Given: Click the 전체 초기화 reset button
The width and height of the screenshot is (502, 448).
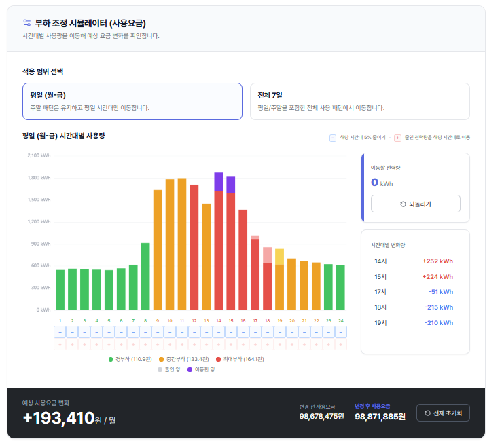Looking at the screenshot, I should click(443, 413).
